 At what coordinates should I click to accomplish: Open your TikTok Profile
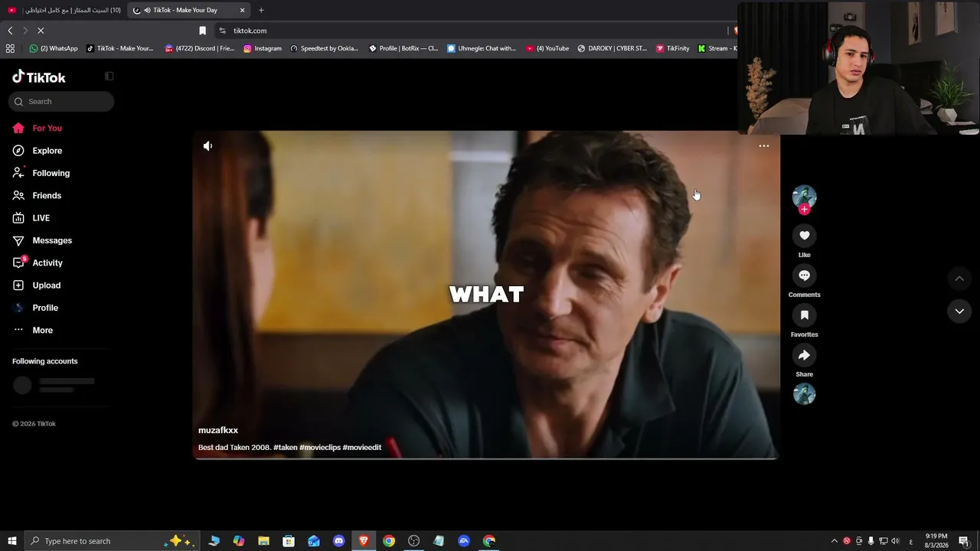[45, 308]
